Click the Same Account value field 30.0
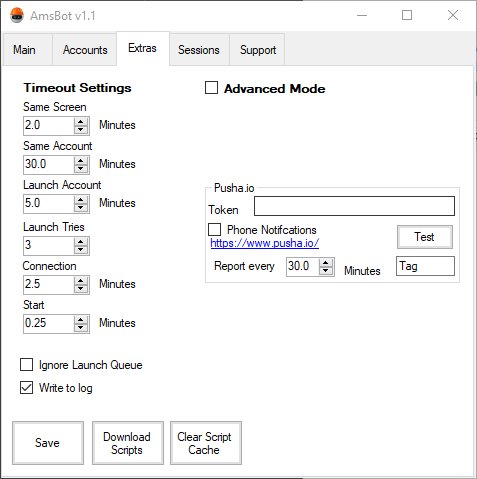This screenshot has height=479, width=477. (49, 165)
